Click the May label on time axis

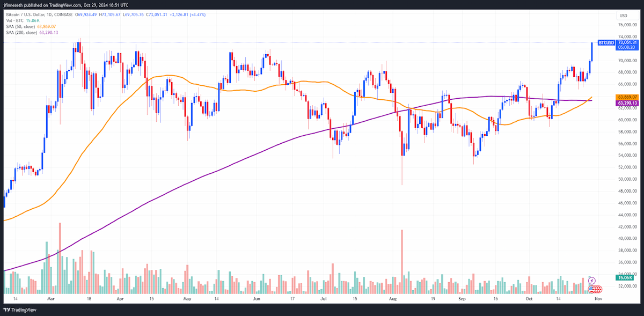pyautogui.click(x=187, y=298)
